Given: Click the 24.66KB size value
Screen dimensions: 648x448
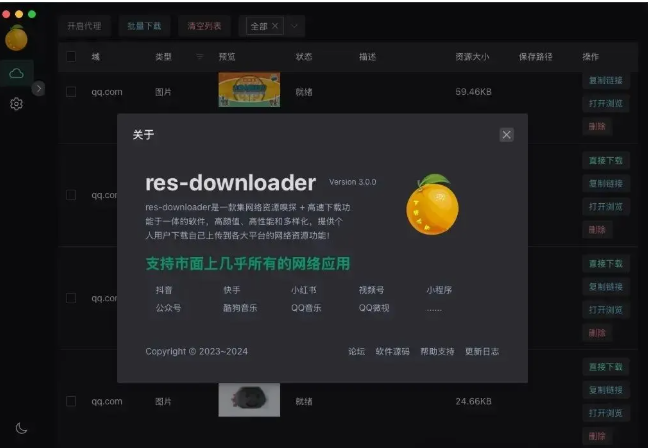Looking at the screenshot, I should click(474, 401).
